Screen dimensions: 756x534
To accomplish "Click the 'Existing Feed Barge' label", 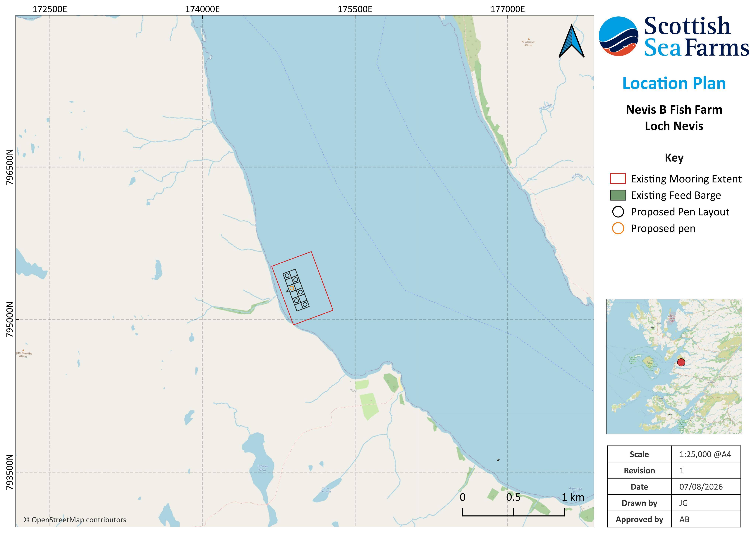I will click(x=676, y=196).
